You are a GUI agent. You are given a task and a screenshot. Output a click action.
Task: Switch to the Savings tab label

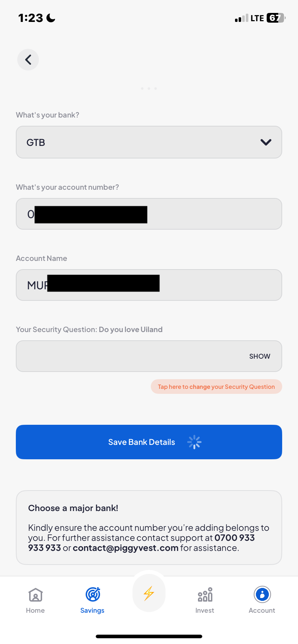coord(92,611)
